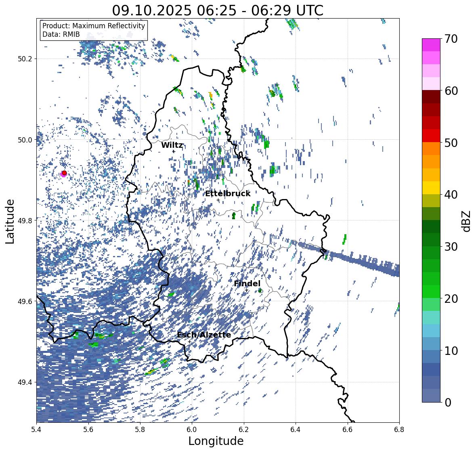Click the Findel cross marker

(x=247, y=290)
